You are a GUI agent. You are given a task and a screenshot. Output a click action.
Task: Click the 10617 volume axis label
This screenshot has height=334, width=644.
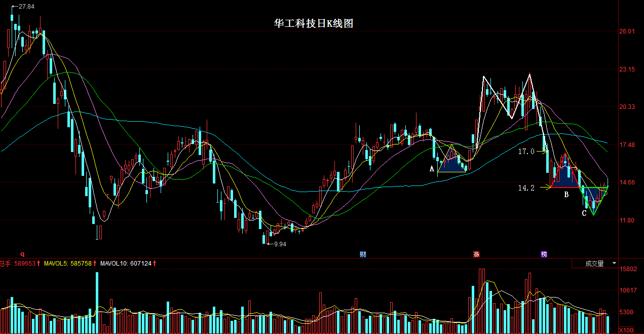(x=628, y=290)
